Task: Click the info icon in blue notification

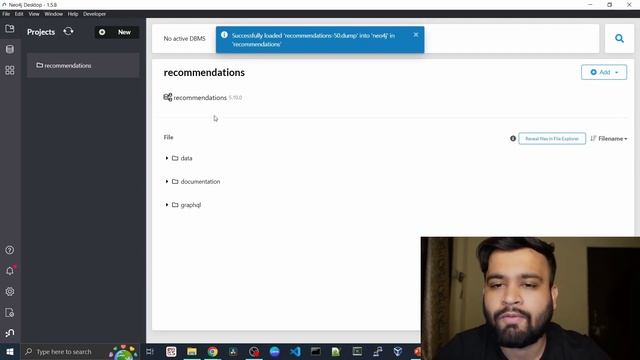Action: point(224,35)
